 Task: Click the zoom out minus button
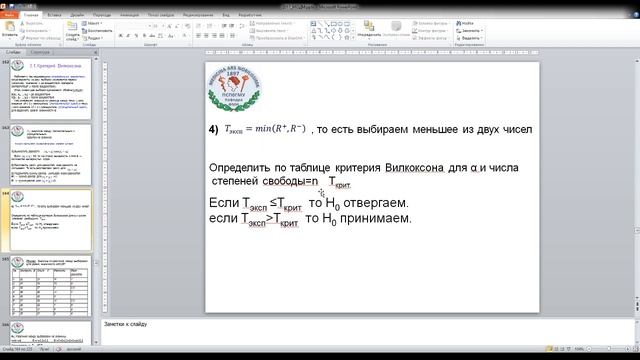tap(589, 349)
